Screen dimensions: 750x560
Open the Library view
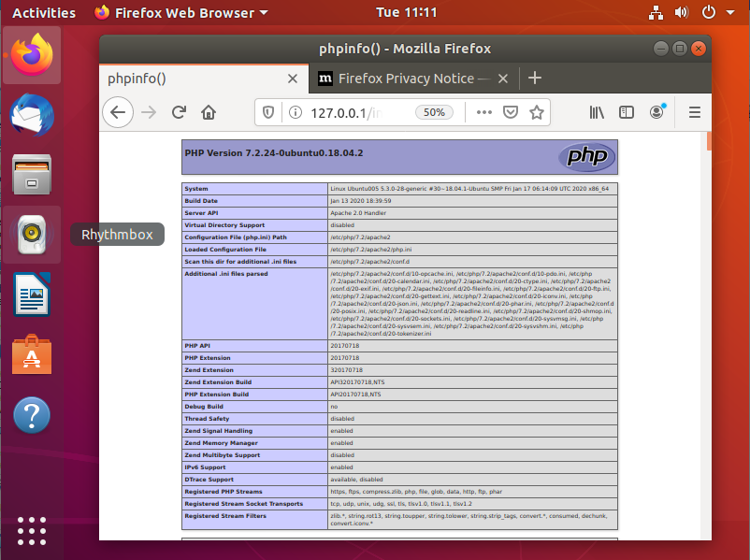click(x=597, y=112)
